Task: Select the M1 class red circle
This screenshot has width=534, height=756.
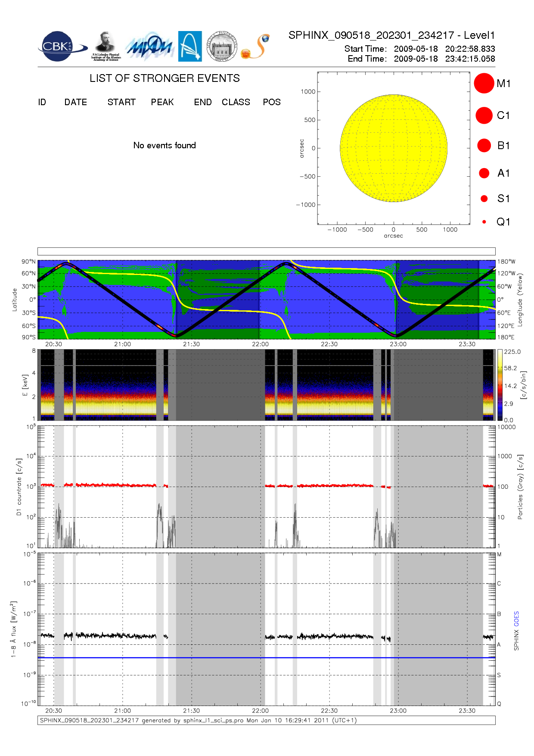Action: (x=484, y=83)
